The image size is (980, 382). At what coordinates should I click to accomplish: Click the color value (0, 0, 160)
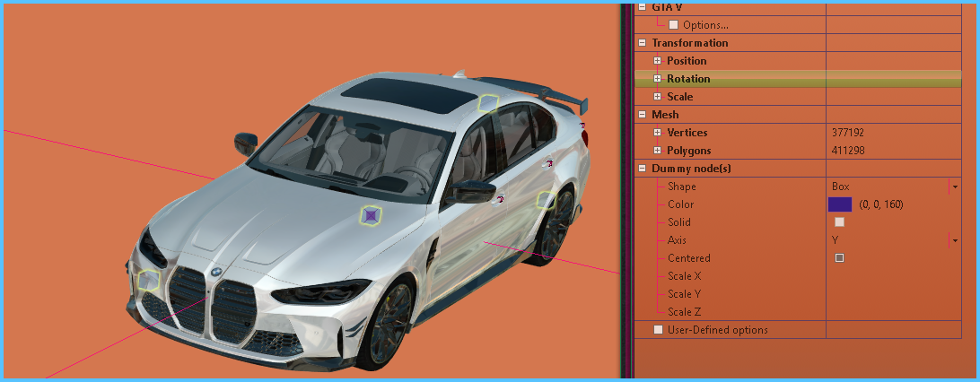[881, 204]
